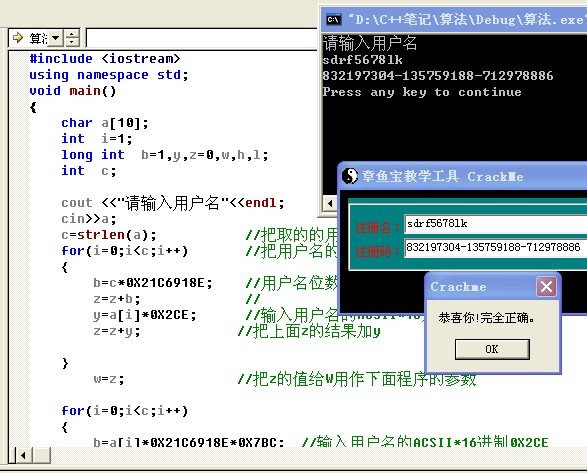Screen dimensions: 587x473
Task: Click the 恭喜你!完全正确。 message text
Action: click(x=487, y=318)
